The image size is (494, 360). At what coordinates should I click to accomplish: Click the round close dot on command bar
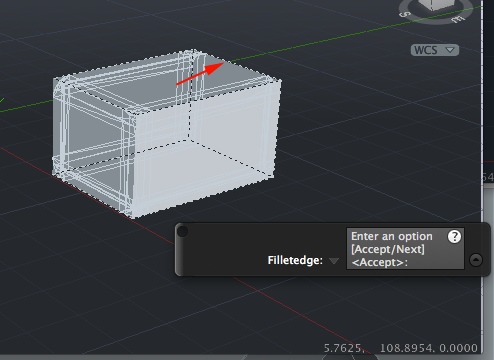182,231
